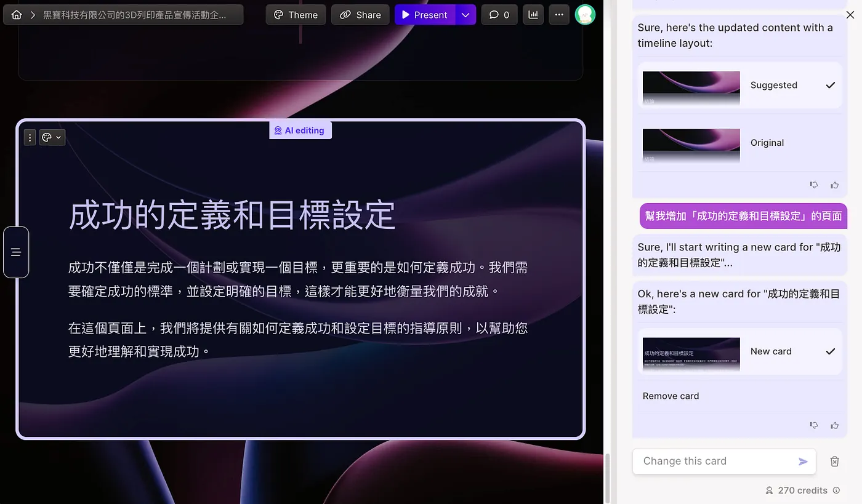This screenshot has width=862, height=504.
Task: Open the card's three-dot options menu
Action: 30,137
